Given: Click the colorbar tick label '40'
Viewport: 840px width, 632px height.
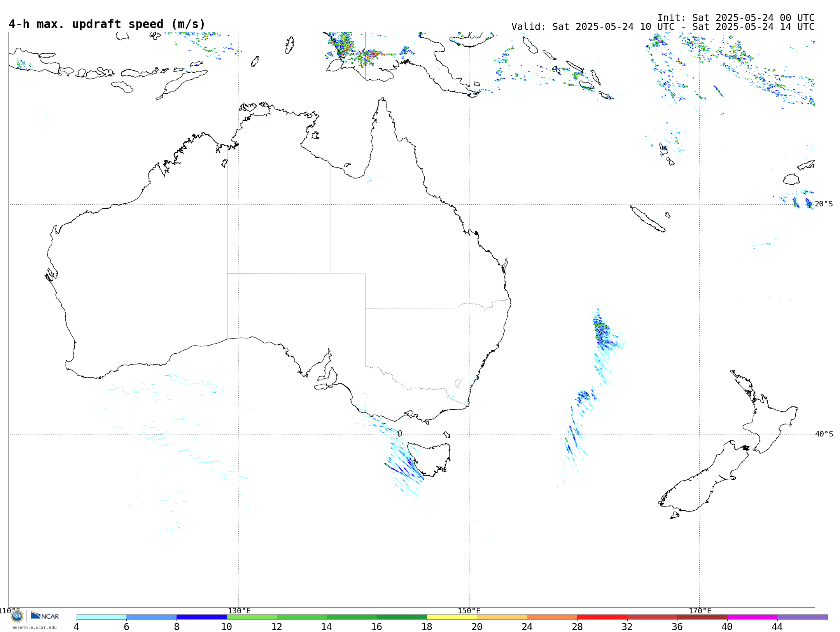Looking at the screenshot, I should (727, 627).
